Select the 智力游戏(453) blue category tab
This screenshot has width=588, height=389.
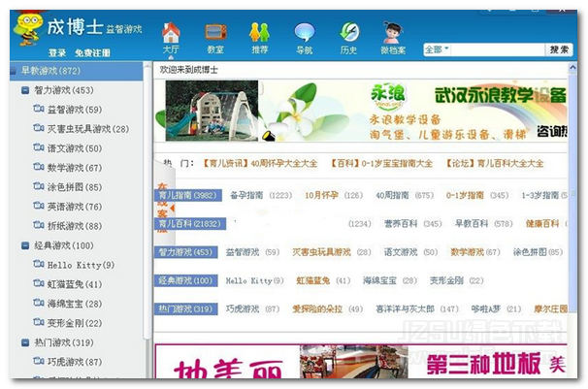(x=186, y=252)
